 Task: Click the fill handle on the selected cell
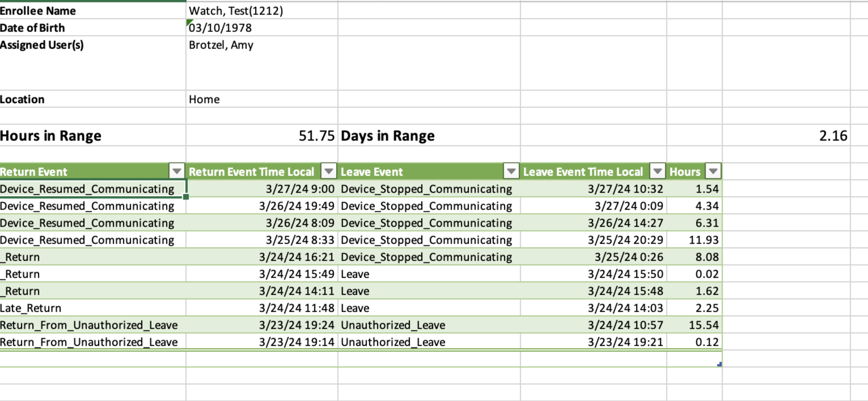(x=186, y=197)
